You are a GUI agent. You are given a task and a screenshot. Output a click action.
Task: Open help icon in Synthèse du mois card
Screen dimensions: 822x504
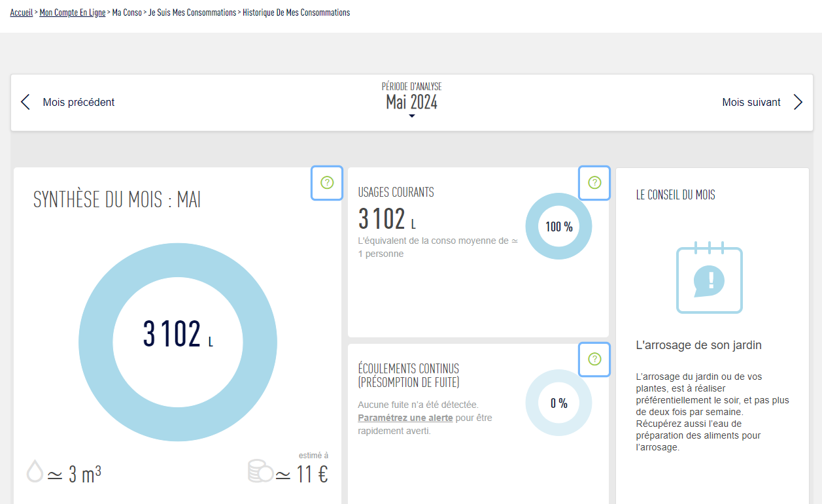(x=327, y=183)
